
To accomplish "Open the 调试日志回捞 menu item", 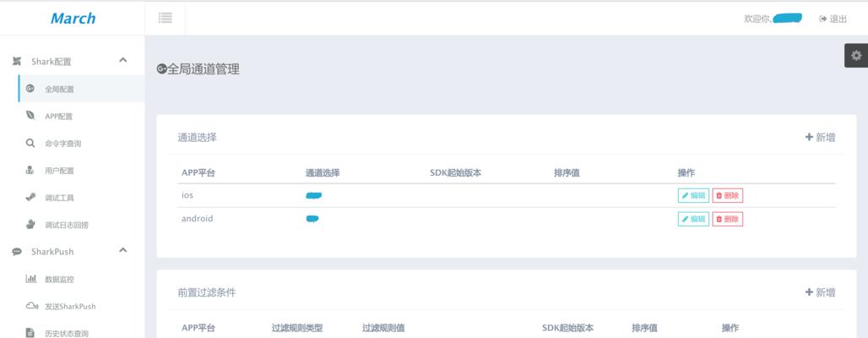I will 67,225.
